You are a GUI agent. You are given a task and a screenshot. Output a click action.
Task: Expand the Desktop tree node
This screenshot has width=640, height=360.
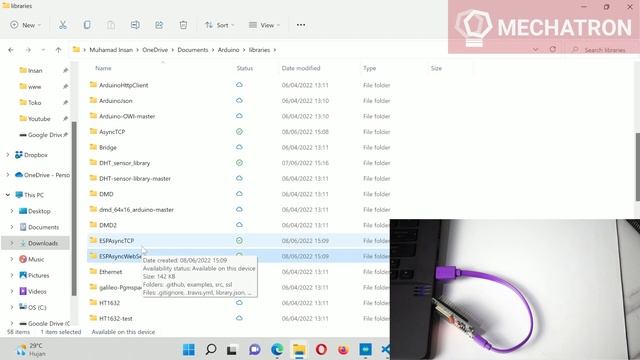click(12, 211)
